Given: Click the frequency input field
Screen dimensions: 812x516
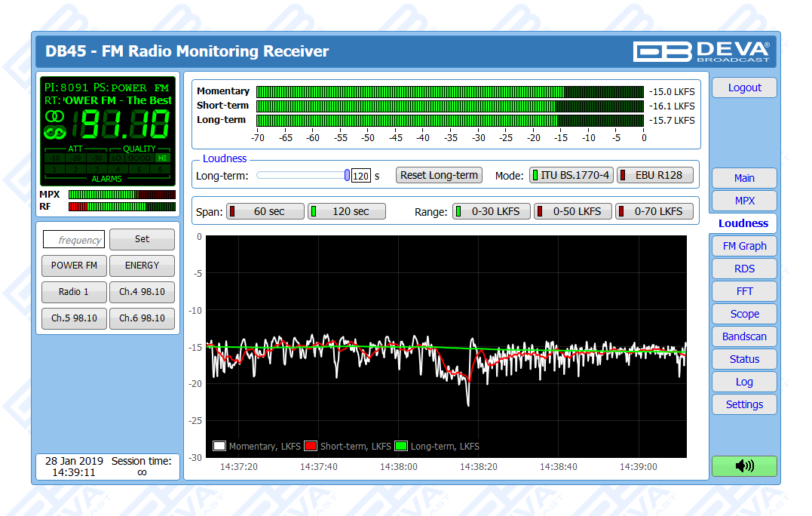Looking at the screenshot, I should pos(74,240).
